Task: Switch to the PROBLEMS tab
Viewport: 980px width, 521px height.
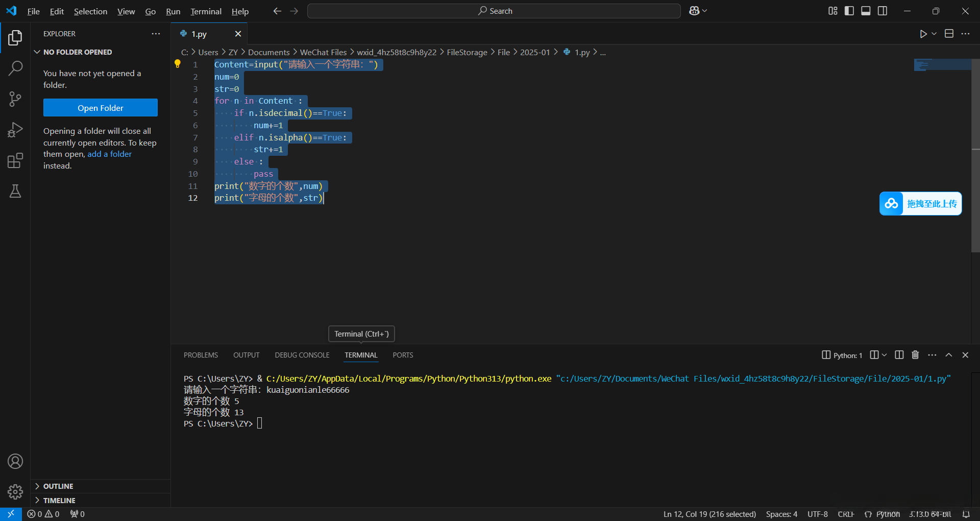Action: [x=201, y=355]
